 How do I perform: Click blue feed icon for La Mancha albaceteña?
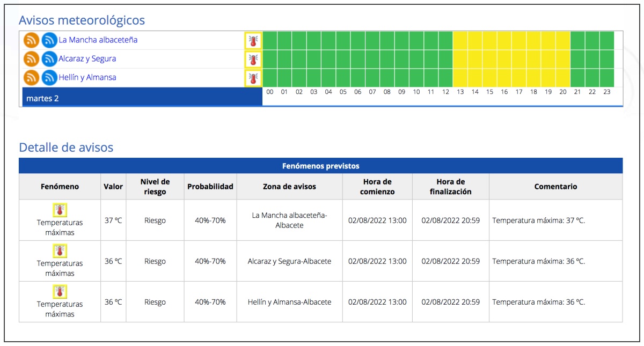click(x=49, y=40)
